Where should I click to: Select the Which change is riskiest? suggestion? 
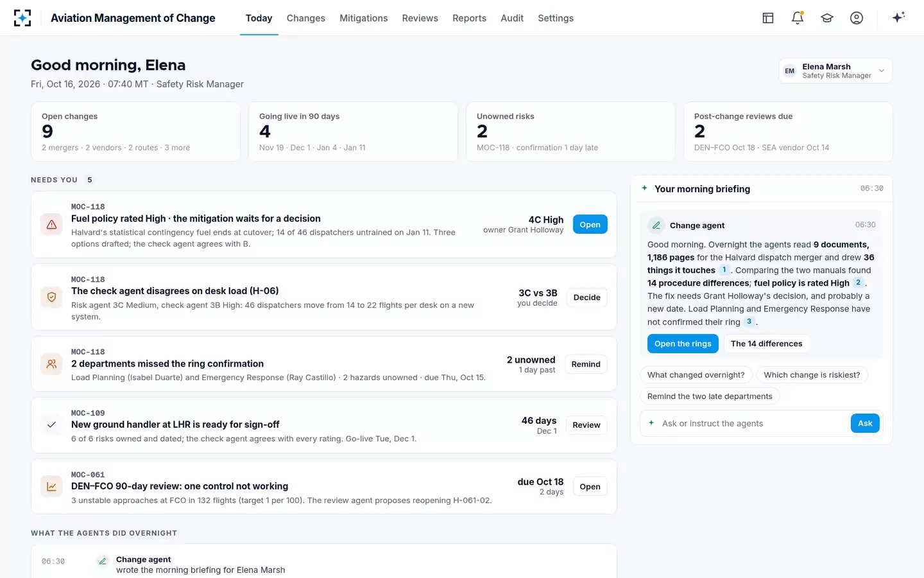click(812, 375)
